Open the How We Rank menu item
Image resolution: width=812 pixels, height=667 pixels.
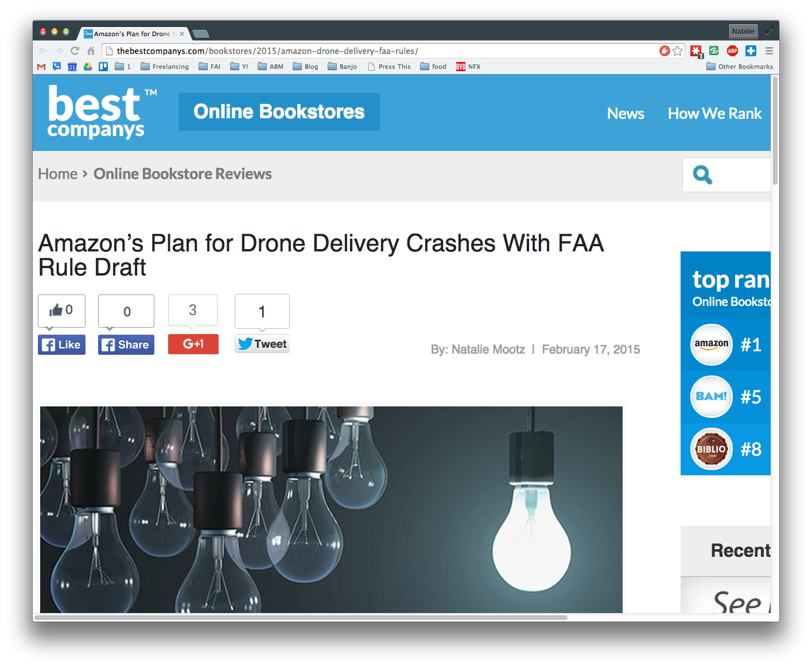pyautogui.click(x=714, y=114)
